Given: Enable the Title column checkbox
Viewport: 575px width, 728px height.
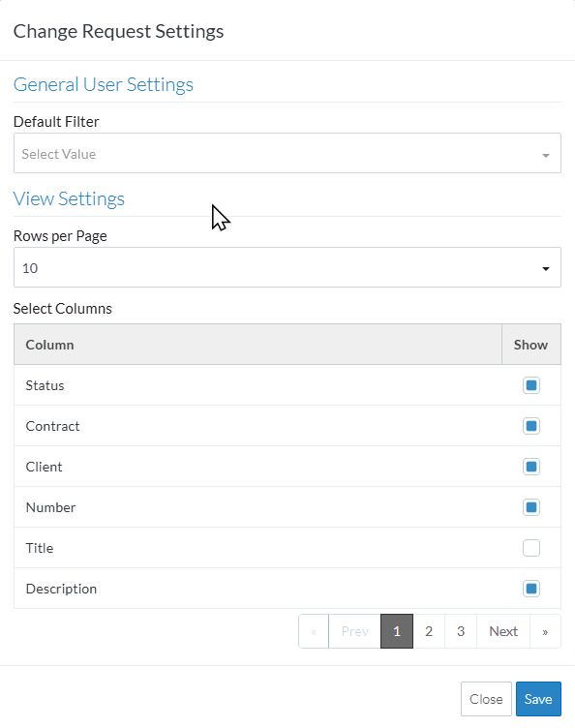Looking at the screenshot, I should [x=531, y=548].
